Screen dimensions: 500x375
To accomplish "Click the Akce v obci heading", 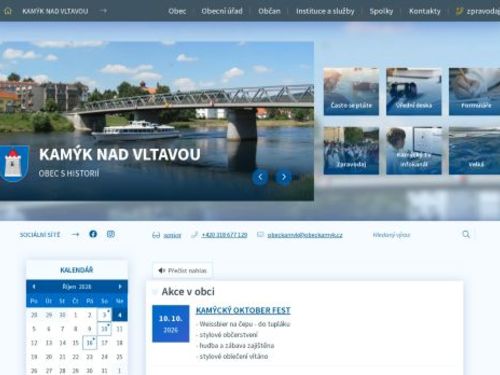I will point(188,292).
